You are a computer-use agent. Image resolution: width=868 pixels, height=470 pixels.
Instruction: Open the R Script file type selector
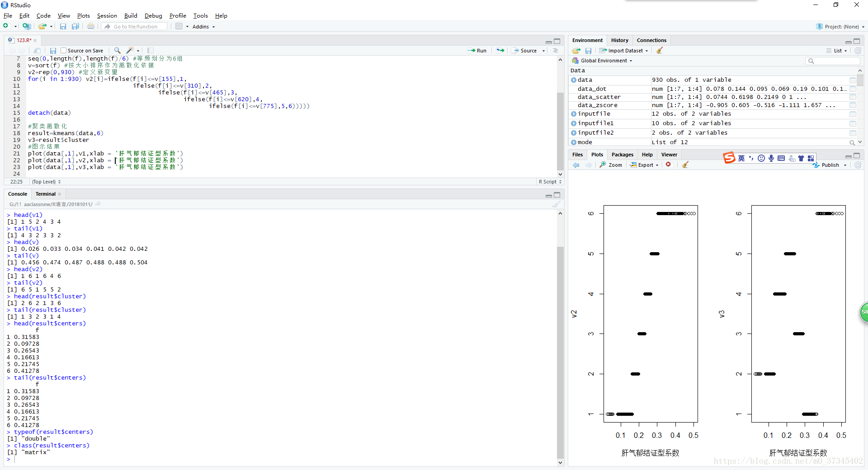550,182
